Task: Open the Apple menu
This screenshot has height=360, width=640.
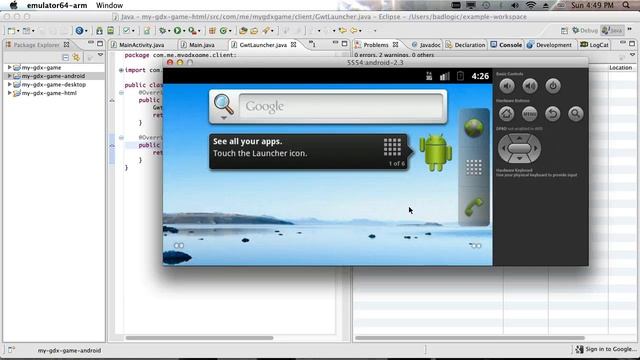Action: [13, 5]
